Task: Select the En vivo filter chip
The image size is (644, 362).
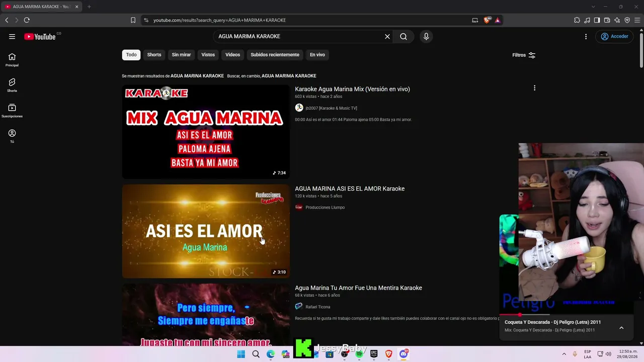Action: point(317,55)
